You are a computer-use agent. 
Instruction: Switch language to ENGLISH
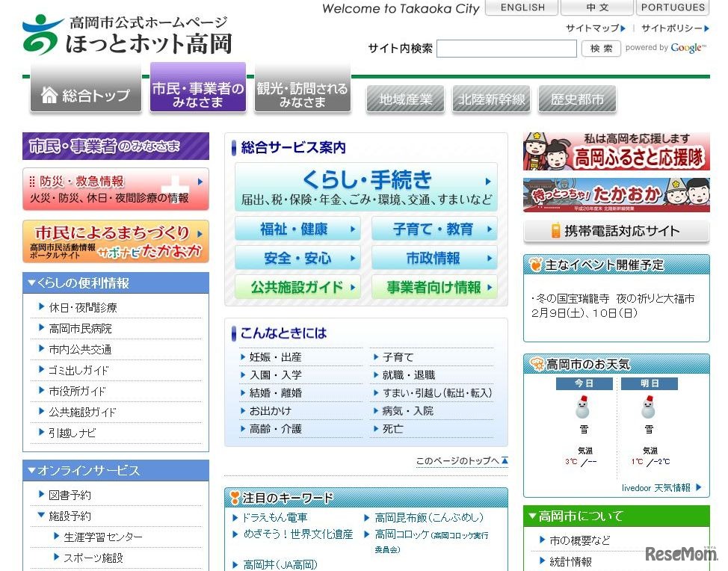pyautogui.click(x=522, y=7)
